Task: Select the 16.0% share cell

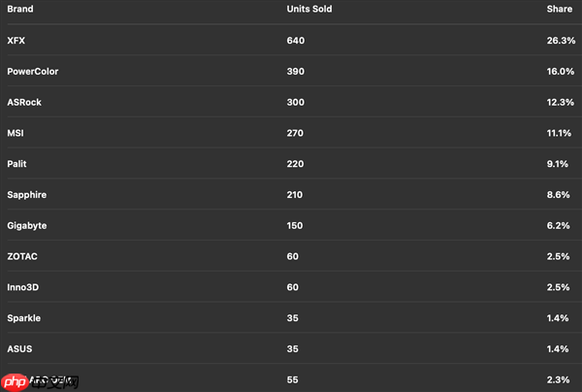Action: tap(560, 71)
